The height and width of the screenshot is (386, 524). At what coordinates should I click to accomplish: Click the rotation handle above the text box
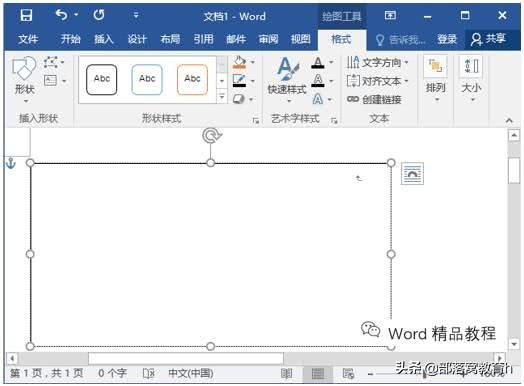tap(212, 136)
